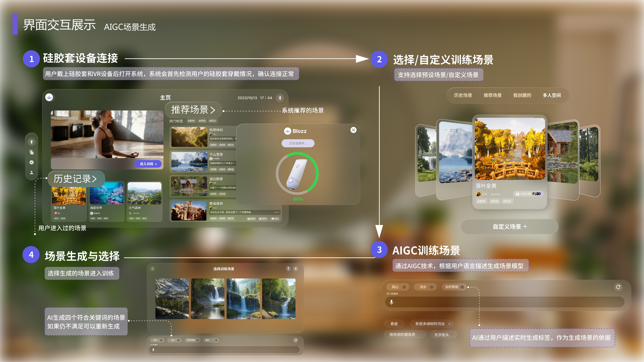This screenshot has width=644, height=362.
Task: Remove 高山 tag in the AIGC训练场景 panel
Action: pos(404,287)
